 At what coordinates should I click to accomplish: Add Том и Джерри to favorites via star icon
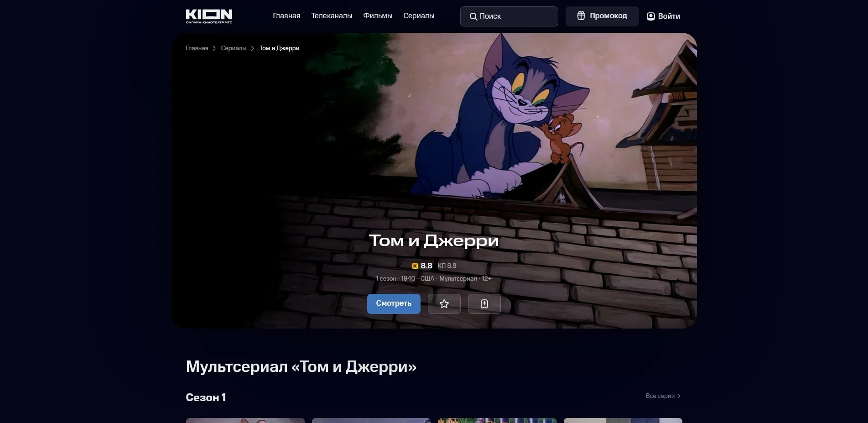tap(444, 303)
